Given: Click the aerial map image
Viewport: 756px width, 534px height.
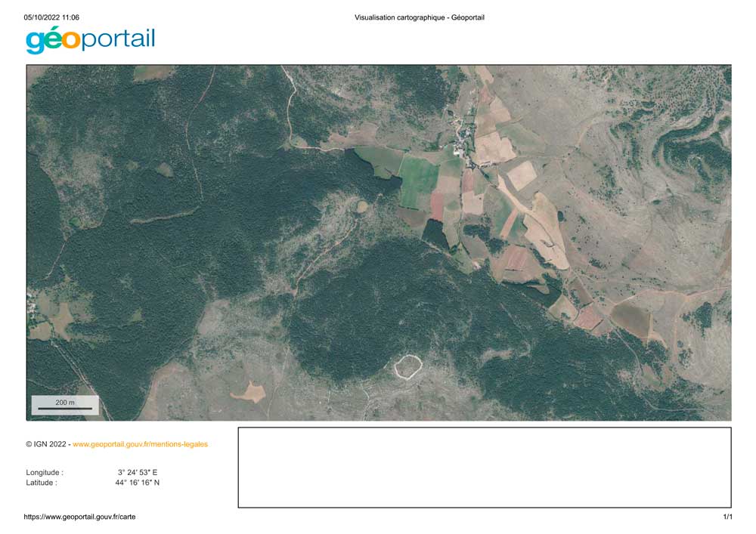Looking at the screenshot, I should (379, 242).
